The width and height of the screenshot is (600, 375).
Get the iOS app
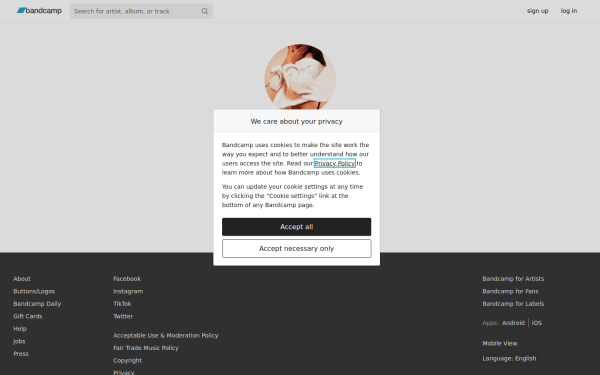coord(536,323)
